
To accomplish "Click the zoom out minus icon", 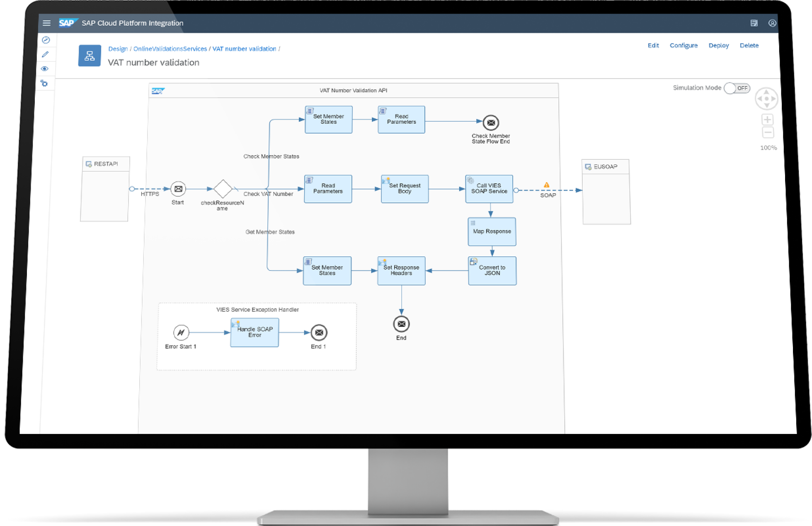I will [768, 133].
